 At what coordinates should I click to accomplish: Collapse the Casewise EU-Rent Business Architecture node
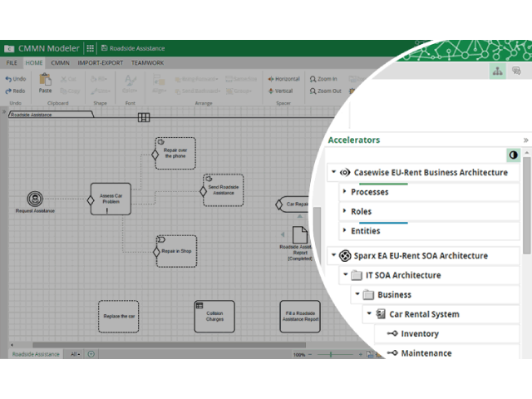(x=334, y=172)
